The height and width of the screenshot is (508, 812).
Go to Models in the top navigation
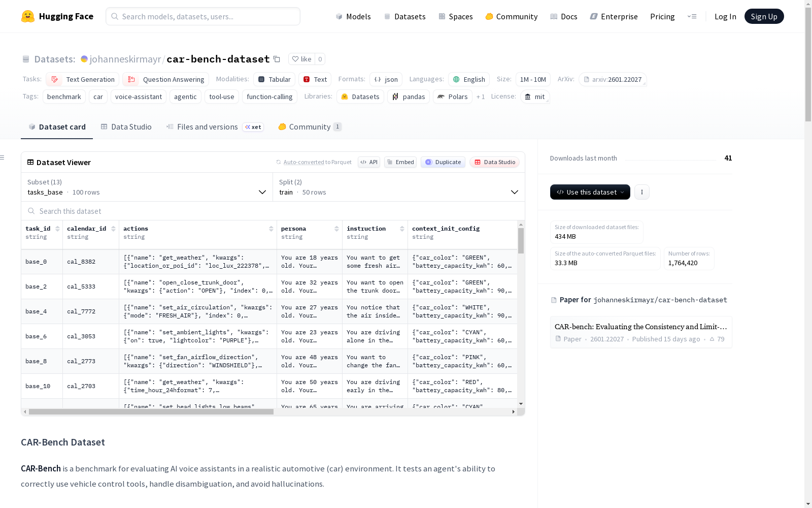tap(353, 16)
